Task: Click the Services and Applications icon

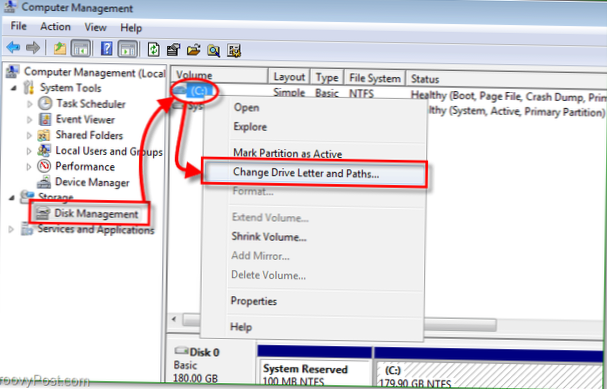Action: [27, 229]
